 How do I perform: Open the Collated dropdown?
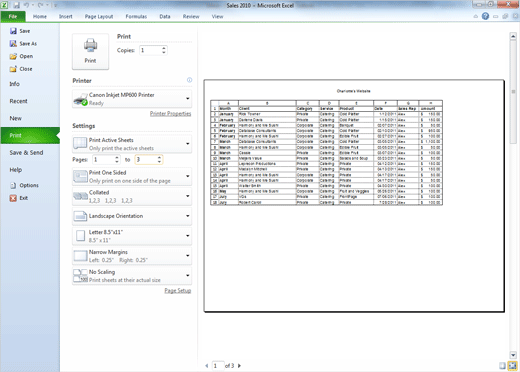pyautogui.click(x=132, y=196)
